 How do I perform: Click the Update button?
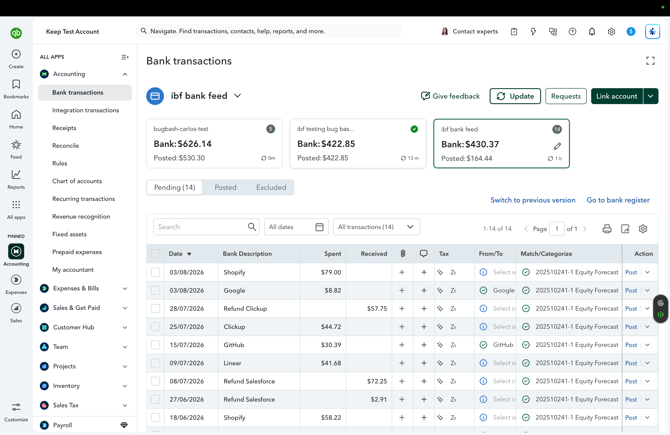pyautogui.click(x=515, y=96)
